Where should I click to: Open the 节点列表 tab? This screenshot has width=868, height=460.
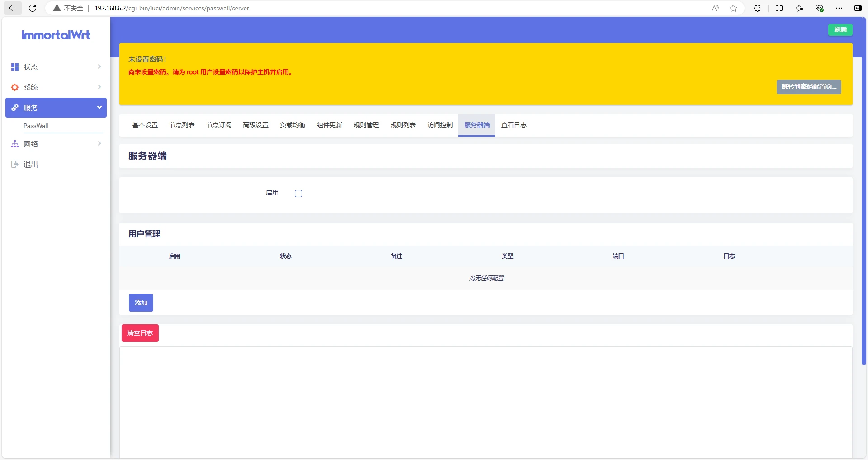click(182, 125)
